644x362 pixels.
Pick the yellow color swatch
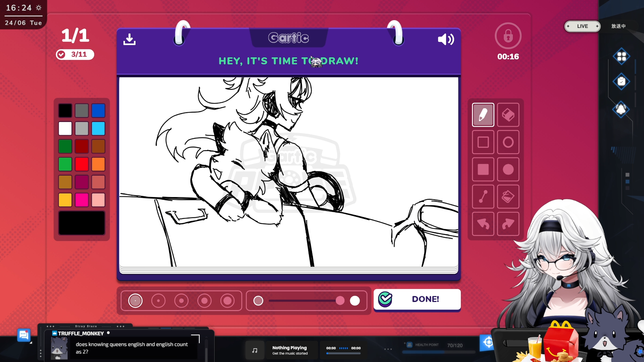coord(65,200)
